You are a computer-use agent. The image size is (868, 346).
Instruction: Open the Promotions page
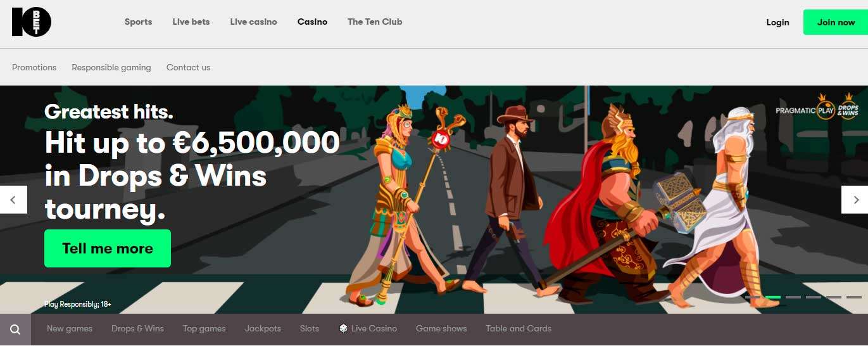point(34,67)
